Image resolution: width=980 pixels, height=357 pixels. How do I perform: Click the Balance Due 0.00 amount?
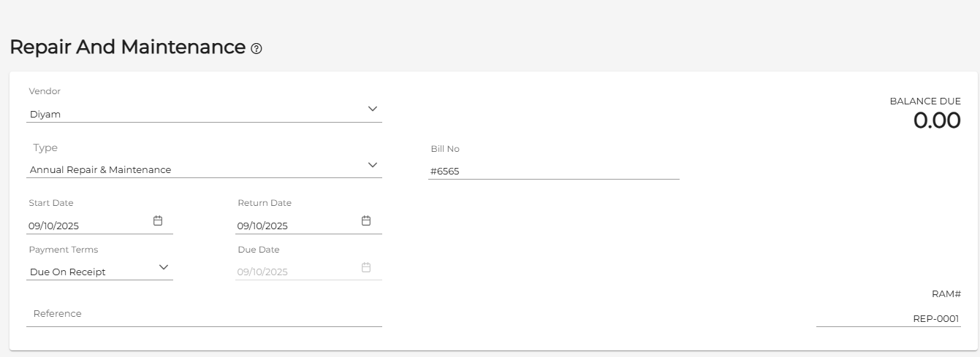pyautogui.click(x=937, y=120)
